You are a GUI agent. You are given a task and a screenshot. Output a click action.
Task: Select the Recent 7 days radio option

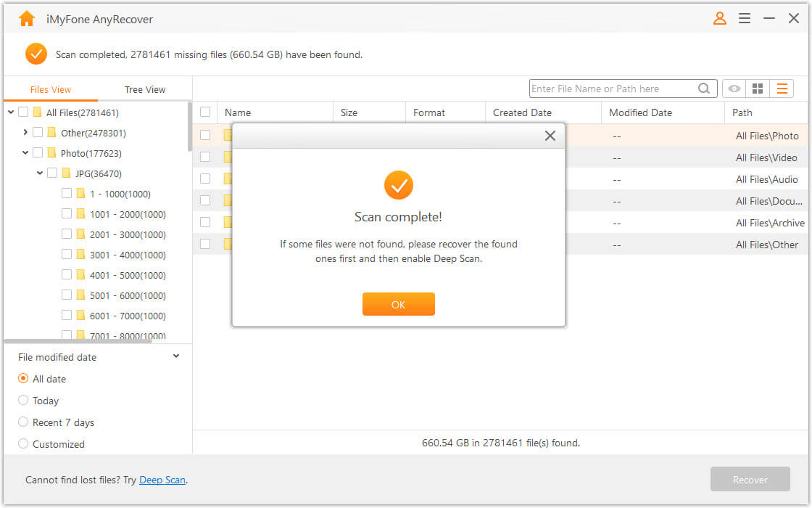click(x=23, y=422)
